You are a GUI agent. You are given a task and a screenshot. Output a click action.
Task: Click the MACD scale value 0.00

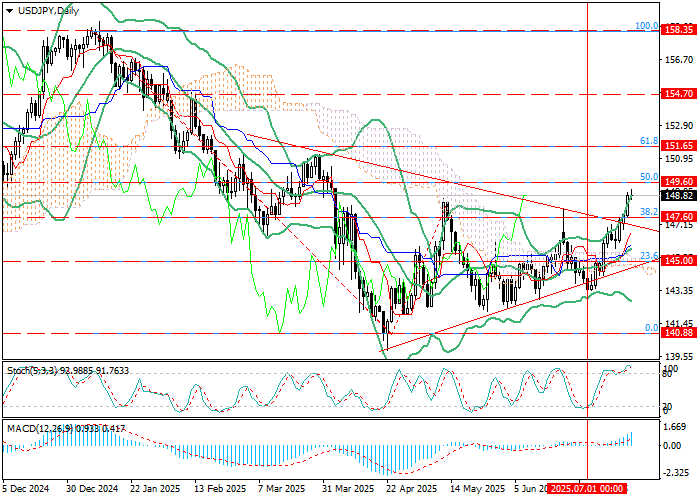673,446
